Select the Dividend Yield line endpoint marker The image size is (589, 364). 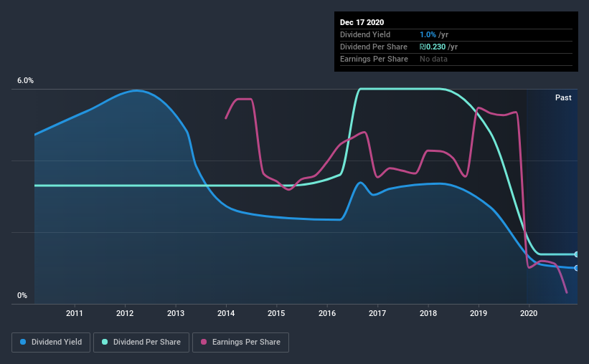576,268
